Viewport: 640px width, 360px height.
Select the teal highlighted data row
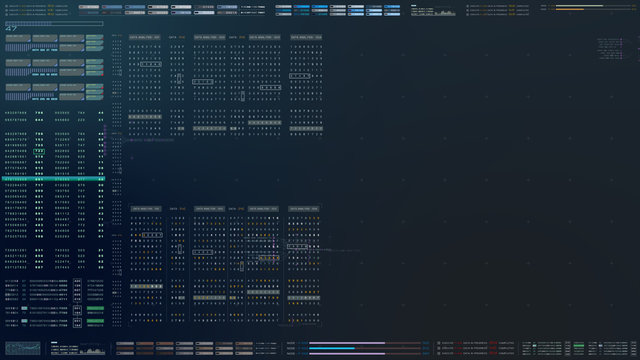click(53, 179)
